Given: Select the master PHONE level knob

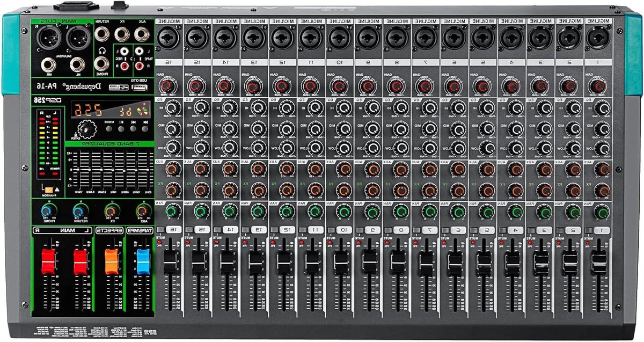Looking at the screenshot, I should [47, 211].
